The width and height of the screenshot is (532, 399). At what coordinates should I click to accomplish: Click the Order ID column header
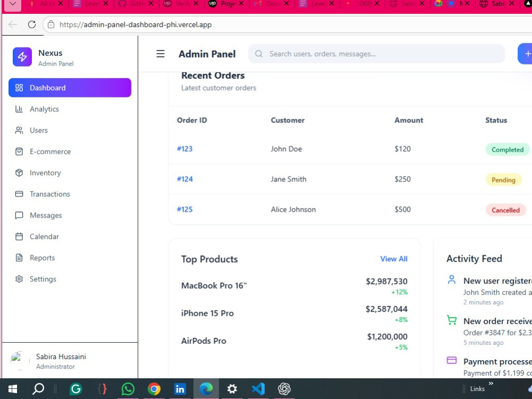click(x=192, y=120)
